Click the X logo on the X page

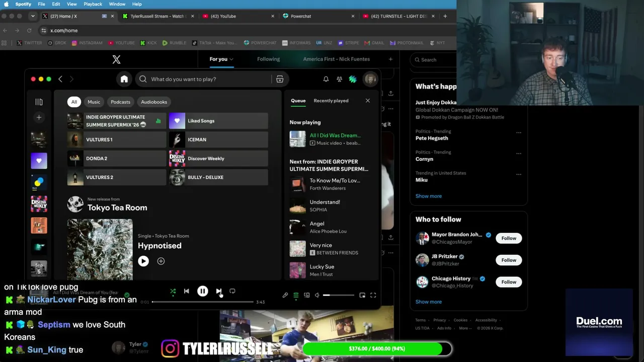tap(116, 60)
